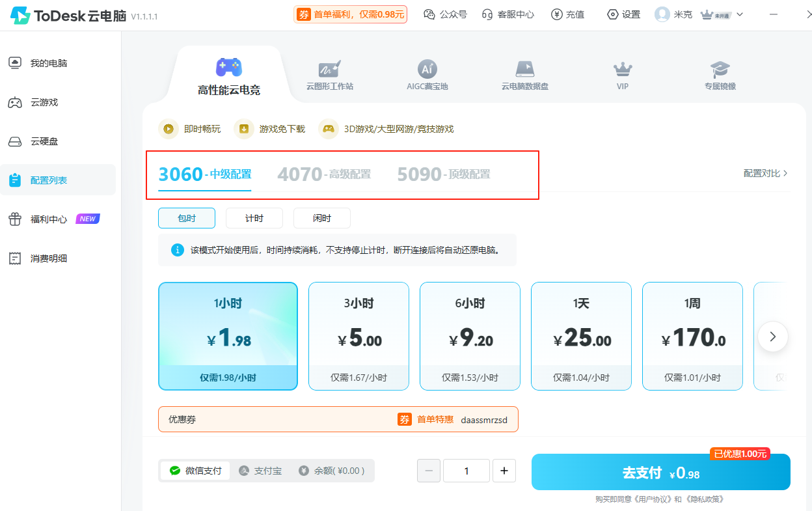
Task: Show more packages with right arrow
Action: point(773,337)
